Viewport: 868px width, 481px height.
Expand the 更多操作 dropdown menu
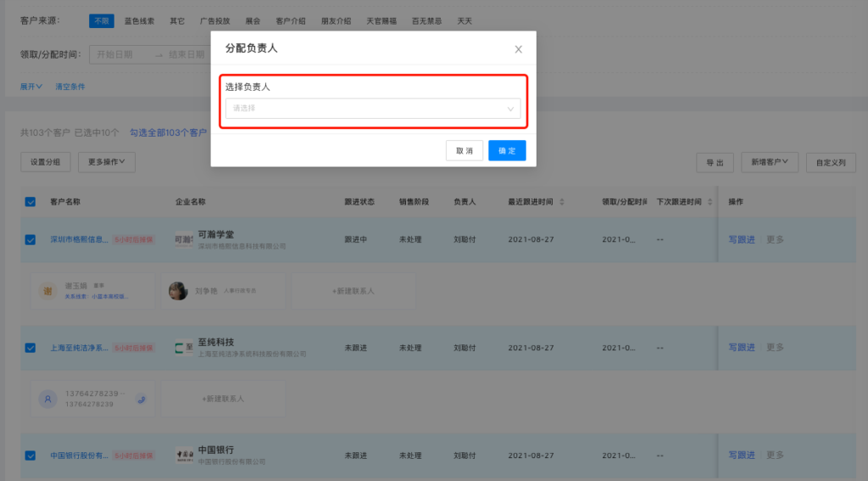[107, 161]
